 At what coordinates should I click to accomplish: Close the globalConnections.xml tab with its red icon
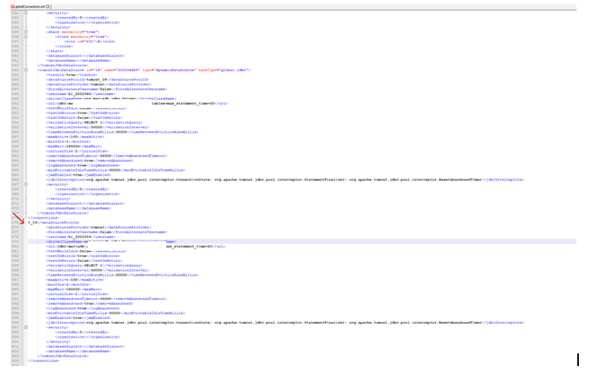coord(48,7)
